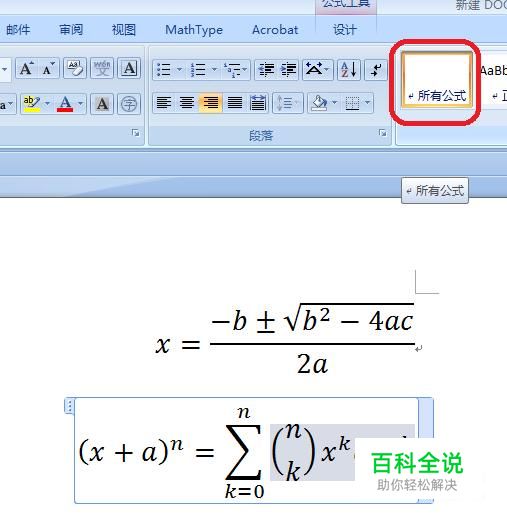Open enclosed characters (字) tool

coord(129,104)
